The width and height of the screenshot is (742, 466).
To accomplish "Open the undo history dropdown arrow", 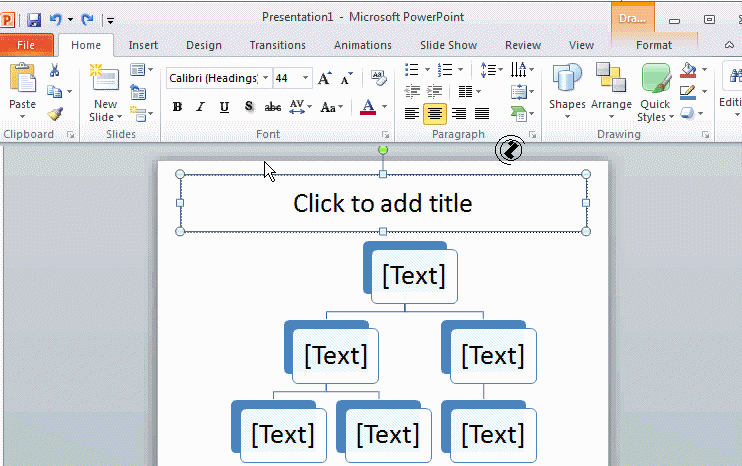I will click(70, 20).
